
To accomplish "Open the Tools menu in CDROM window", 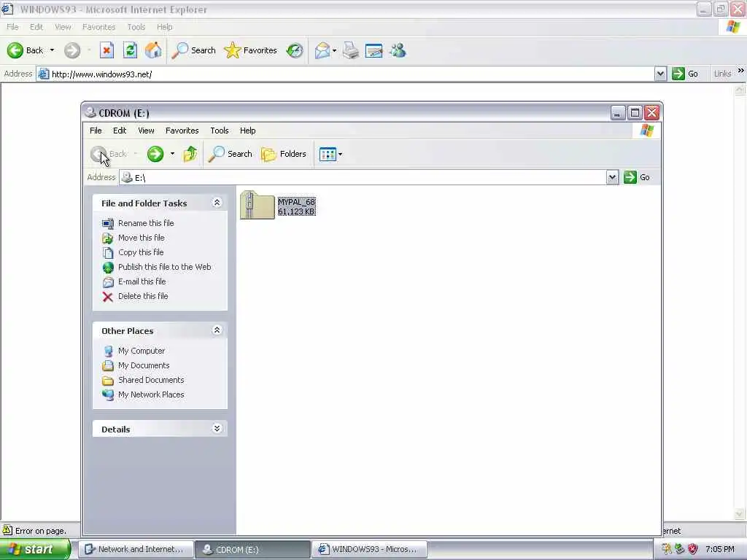I will click(x=219, y=131).
